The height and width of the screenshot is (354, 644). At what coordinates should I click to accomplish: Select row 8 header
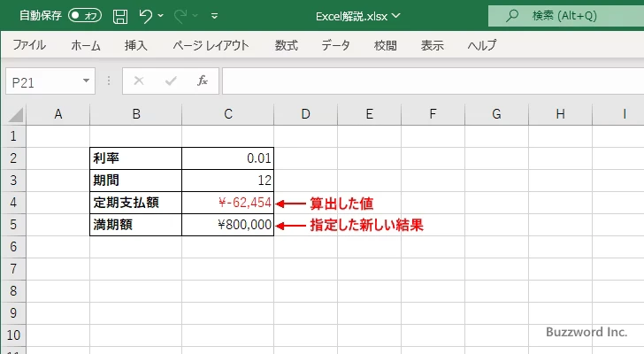[13, 291]
